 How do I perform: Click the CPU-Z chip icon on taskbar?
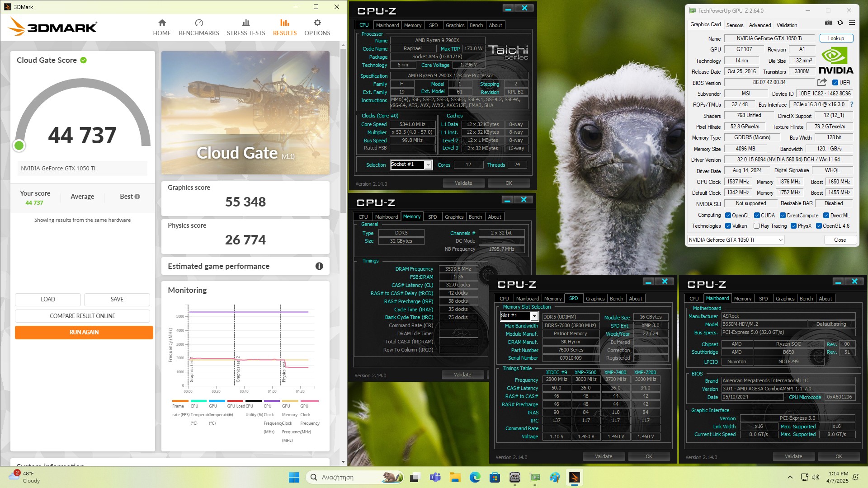514,477
